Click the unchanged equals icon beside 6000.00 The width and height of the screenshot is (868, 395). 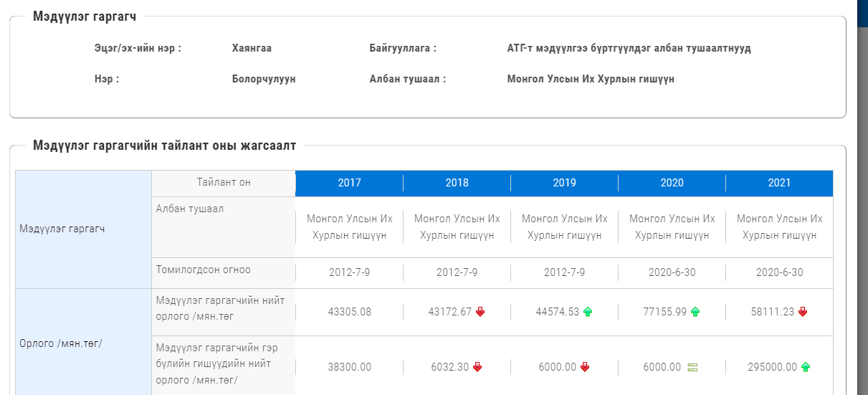[x=692, y=367]
